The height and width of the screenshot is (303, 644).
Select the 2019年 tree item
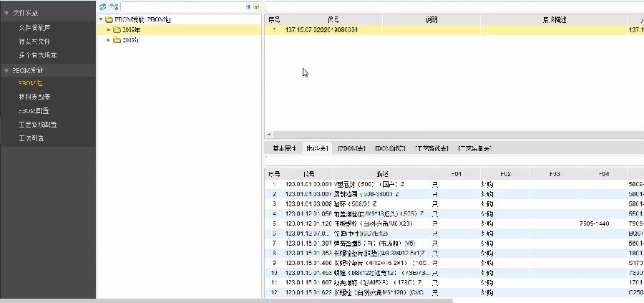tap(179, 29)
